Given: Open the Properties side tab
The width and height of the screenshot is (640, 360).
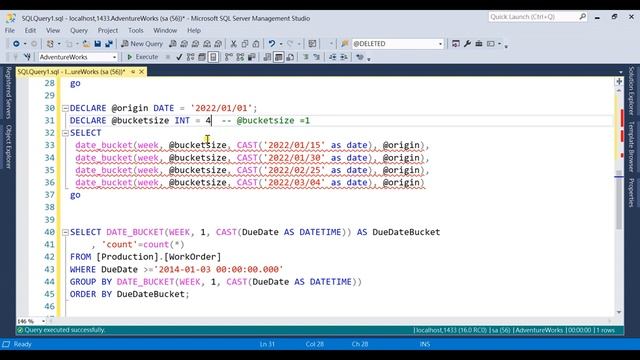Looking at the screenshot, I should tap(631, 193).
